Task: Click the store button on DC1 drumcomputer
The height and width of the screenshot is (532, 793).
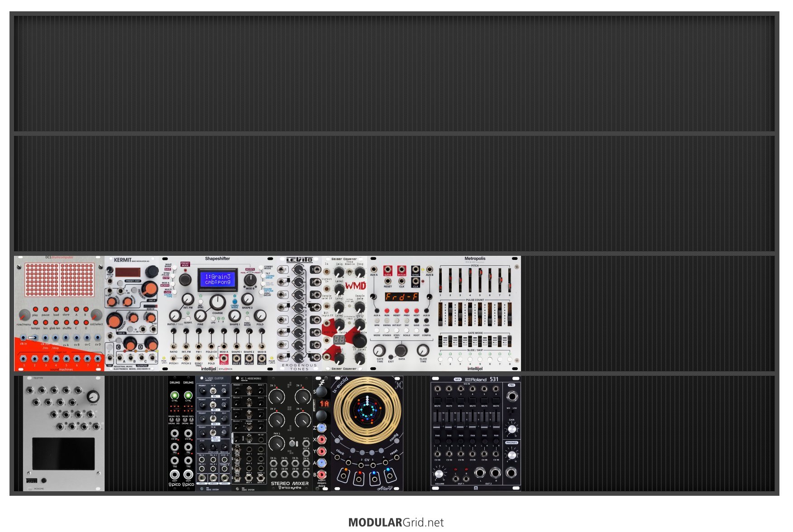Action: [66, 309]
